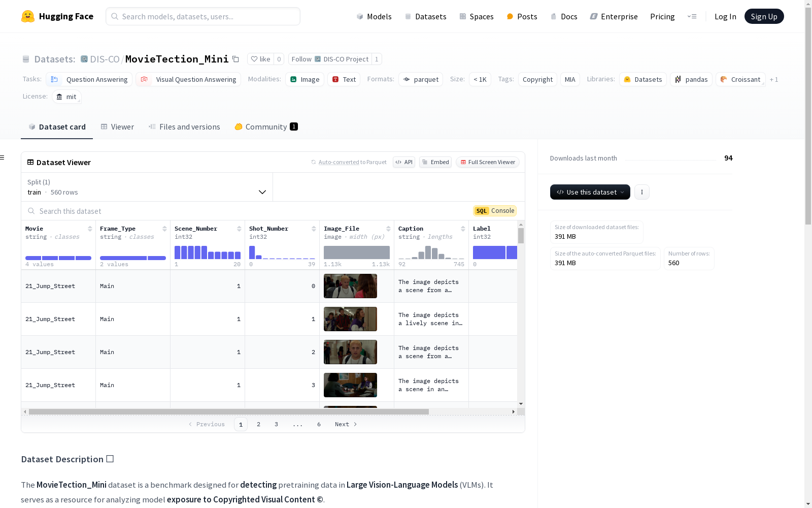The width and height of the screenshot is (812, 508).
Task: Copy dataset name with the copy icon
Action: click(235, 59)
